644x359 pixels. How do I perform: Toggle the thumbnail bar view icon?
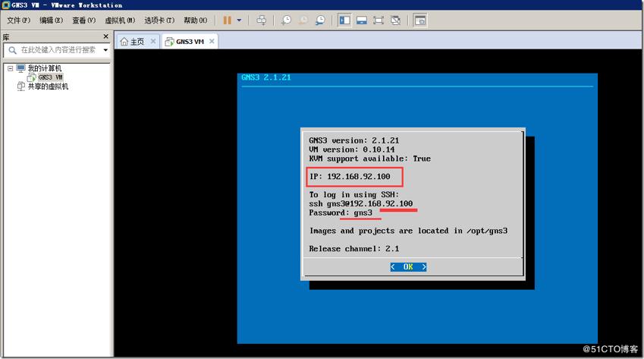pos(361,20)
